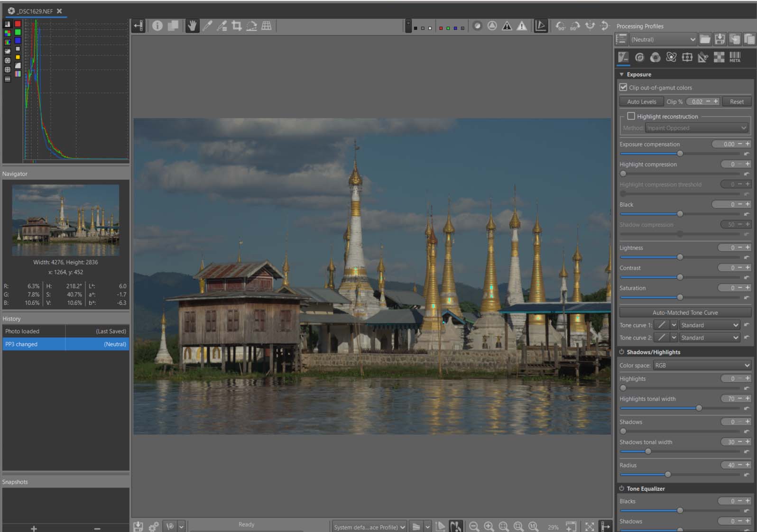Enable the Highlight reconstruction checkbox
This screenshot has width=757, height=532.
pyautogui.click(x=631, y=116)
